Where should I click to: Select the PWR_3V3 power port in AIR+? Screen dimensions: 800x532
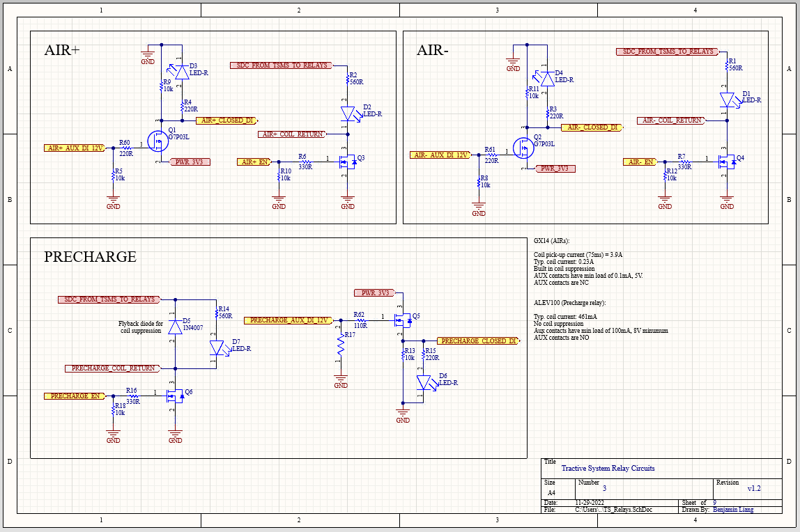(190, 162)
